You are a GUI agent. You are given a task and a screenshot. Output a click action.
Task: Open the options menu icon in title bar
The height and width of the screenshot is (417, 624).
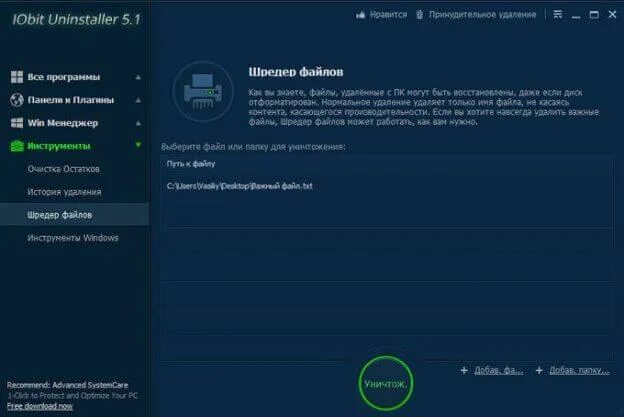558,14
